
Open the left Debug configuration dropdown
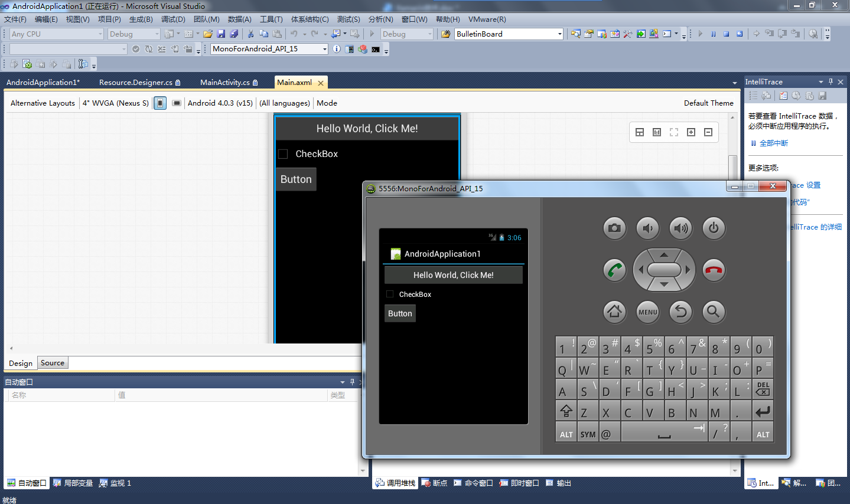tap(134, 34)
